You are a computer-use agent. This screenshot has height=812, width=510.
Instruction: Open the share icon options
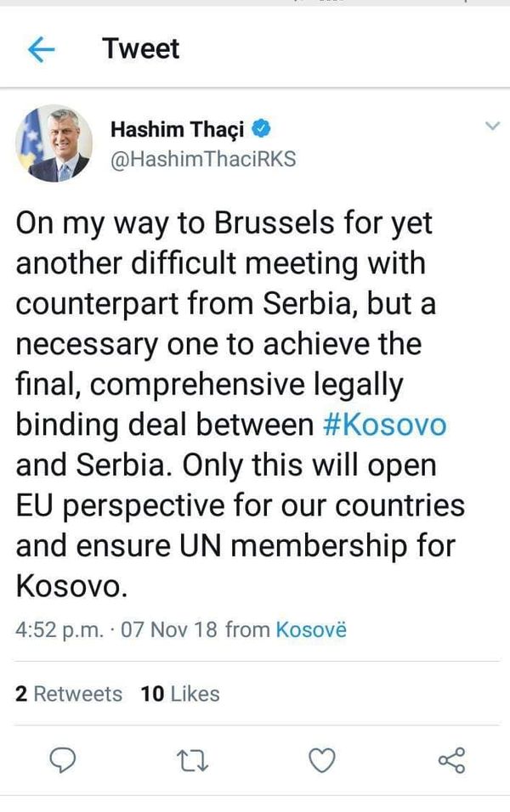pos(452,761)
